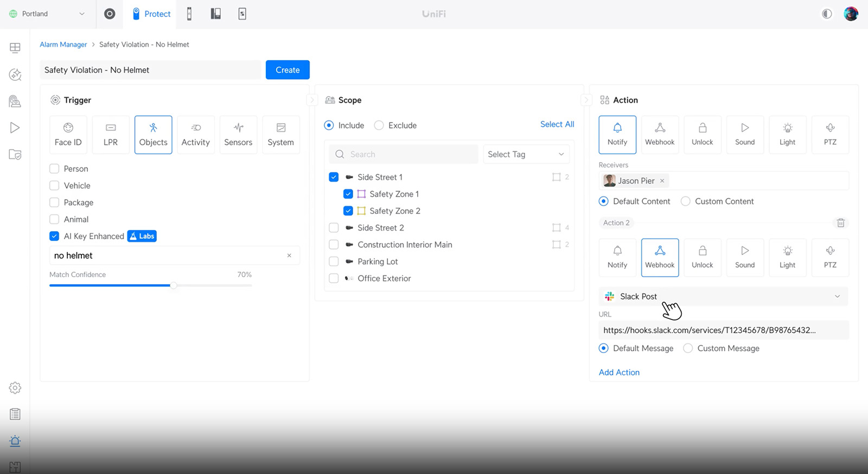Open the playback icon in the sidebar
868x474 pixels.
point(15,128)
